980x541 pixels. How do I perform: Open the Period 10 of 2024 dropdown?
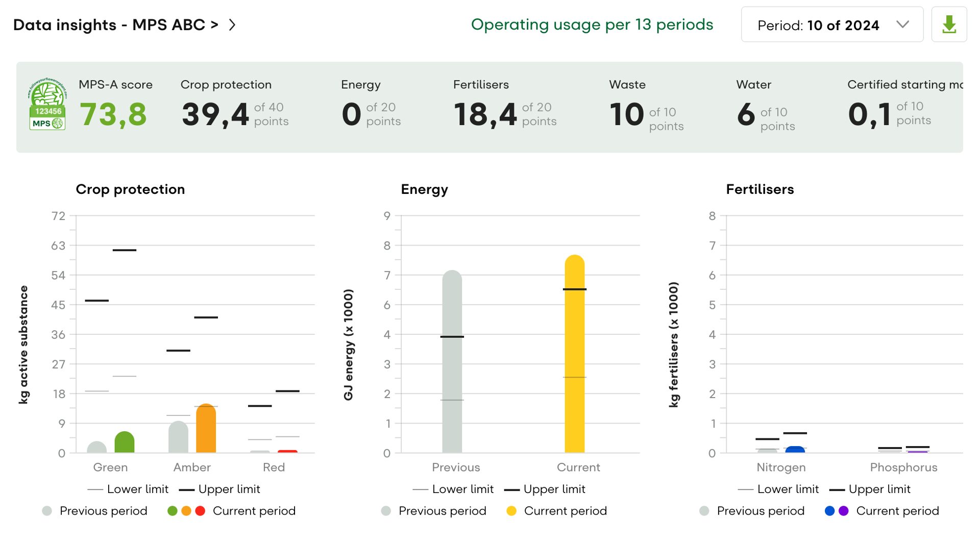pos(831,24)
